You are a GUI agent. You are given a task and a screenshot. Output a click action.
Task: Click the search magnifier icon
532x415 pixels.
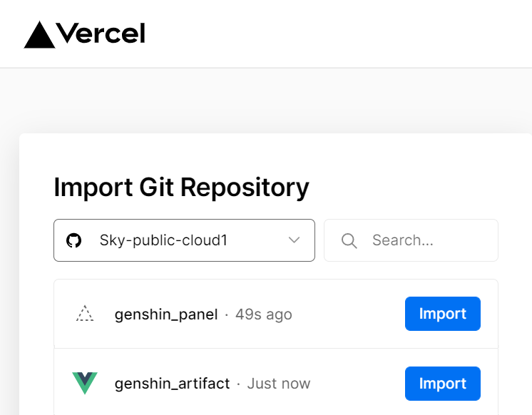click(349, 240)
